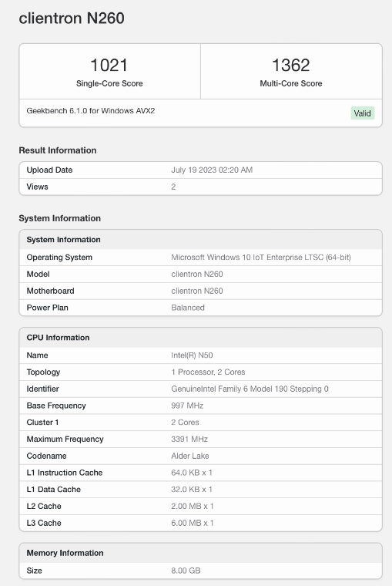The image size is (392, 586).
Task: Click the Maximum Frequency label
Action: pos(65,439)
